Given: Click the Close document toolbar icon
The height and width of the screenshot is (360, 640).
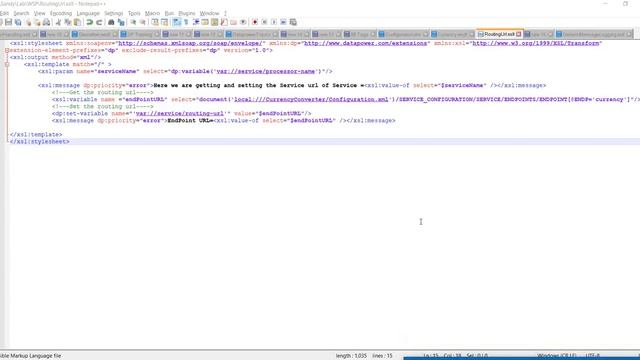Looking at the screenshot, I should [28, 22].
